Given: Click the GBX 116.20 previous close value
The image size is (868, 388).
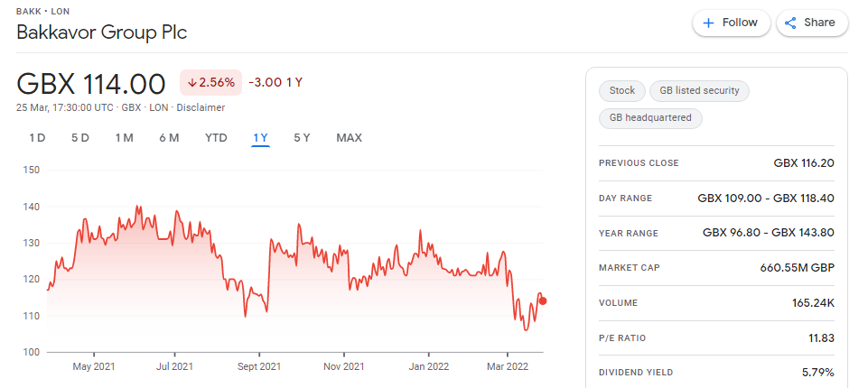Looking at the screenshot, I should tap(804, 163).
